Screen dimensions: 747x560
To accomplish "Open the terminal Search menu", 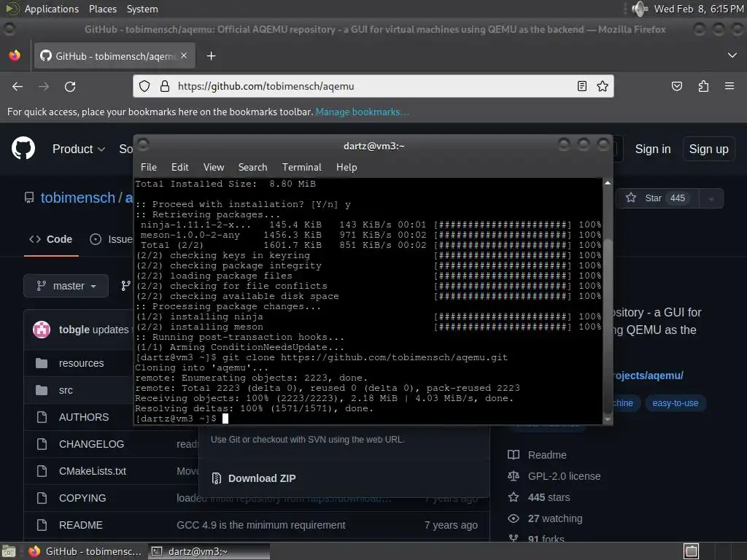I will click(x=252, y=167).
